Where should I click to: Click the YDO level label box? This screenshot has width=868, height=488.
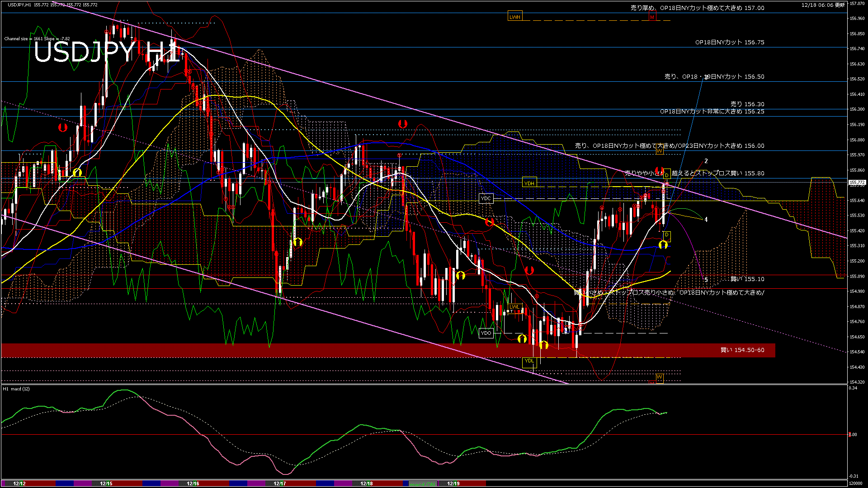click(486, 333)
